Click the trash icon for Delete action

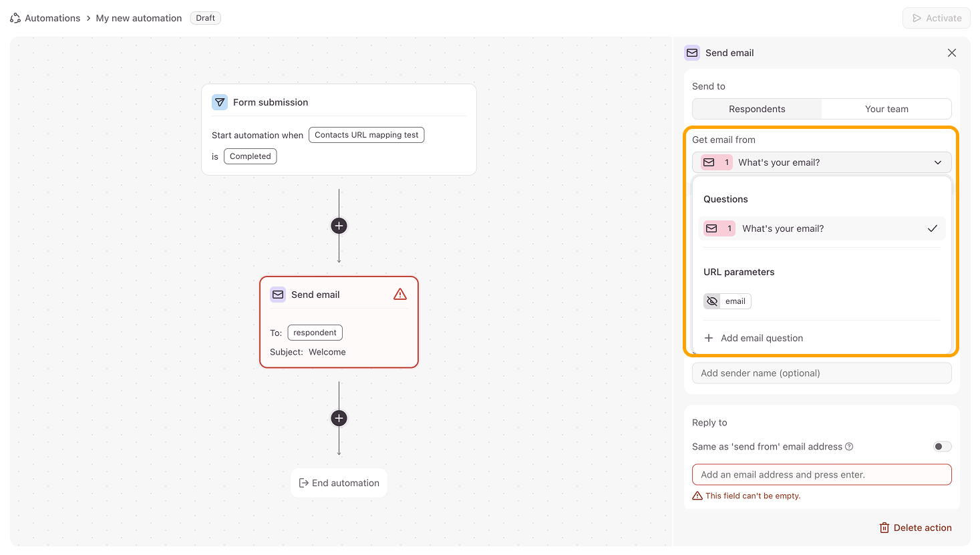(884, 528)
